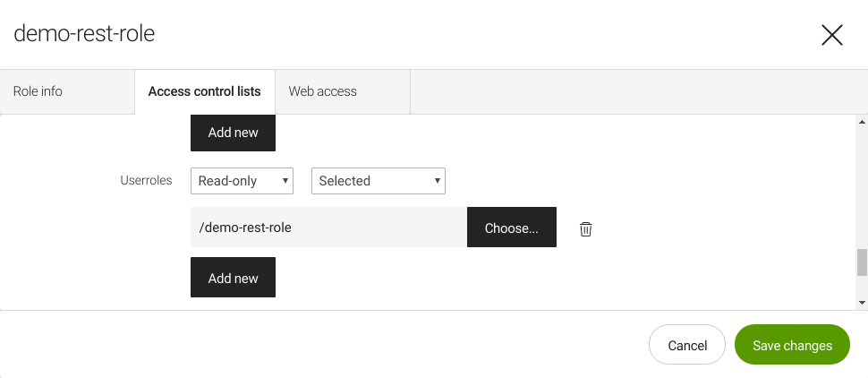Select the Access control lists tab
Viewport: 868px width, 378px height.
(x=204, y=91)
